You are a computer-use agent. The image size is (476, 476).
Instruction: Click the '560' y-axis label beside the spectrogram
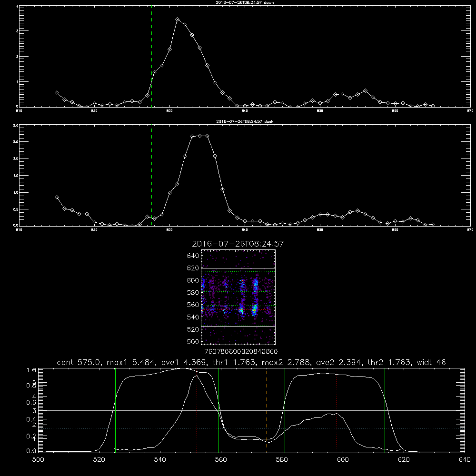click(193, 305)
